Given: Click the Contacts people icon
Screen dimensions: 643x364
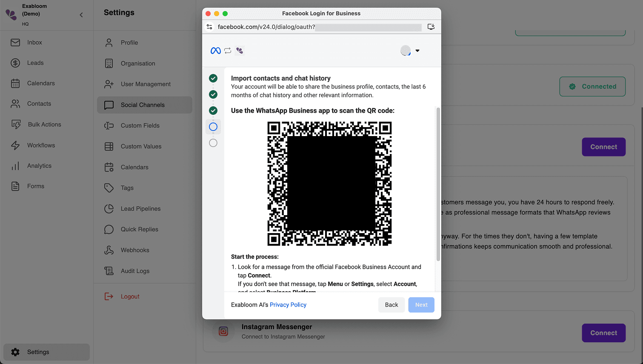Looking at the screenshot, I should point(15,104).
